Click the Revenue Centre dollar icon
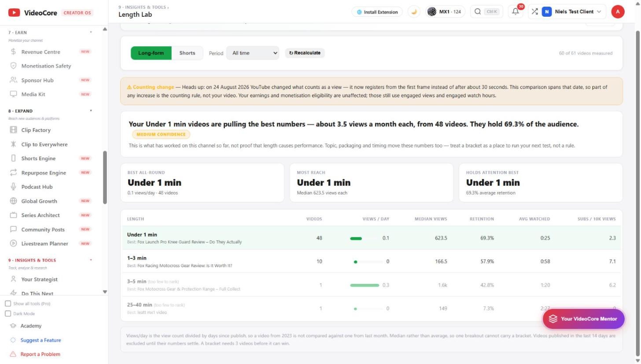Image resolution: width=641 pixels, height=364 pixels. coord(13,52)
